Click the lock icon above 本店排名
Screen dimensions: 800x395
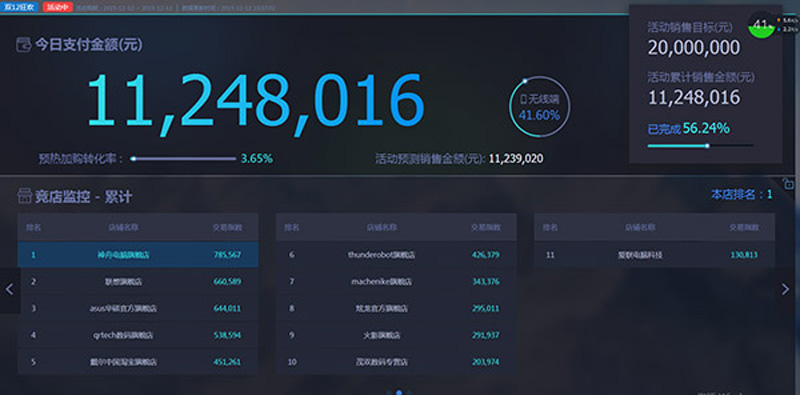point(788,183)
